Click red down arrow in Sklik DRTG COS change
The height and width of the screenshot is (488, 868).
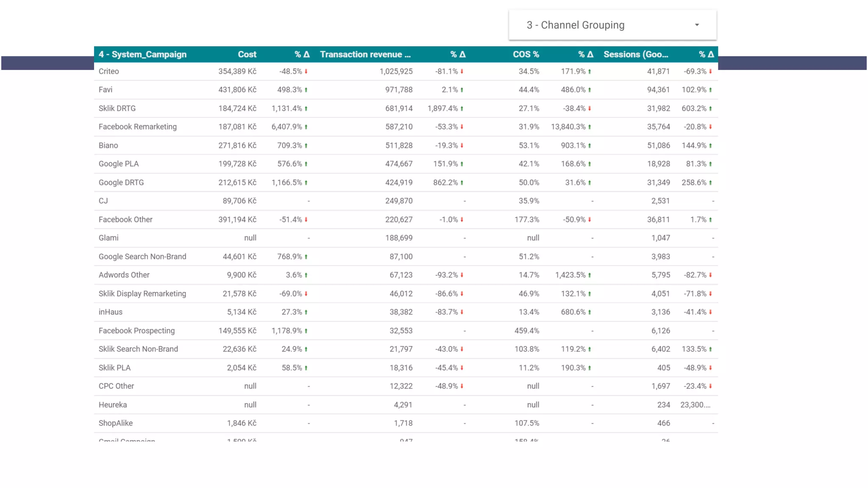pyautogui.click(x=590, y=108)
